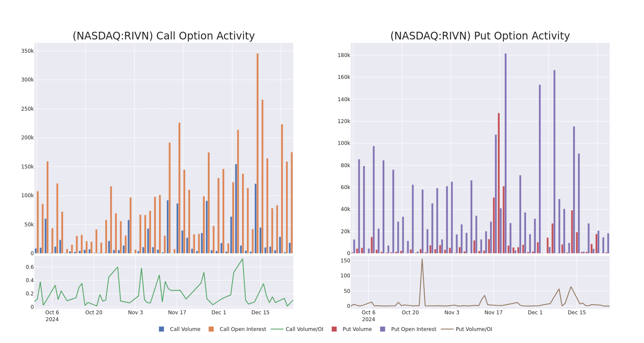
Task: Click the tallest purple put open interest bar
Action: click(x=506, y=153)
